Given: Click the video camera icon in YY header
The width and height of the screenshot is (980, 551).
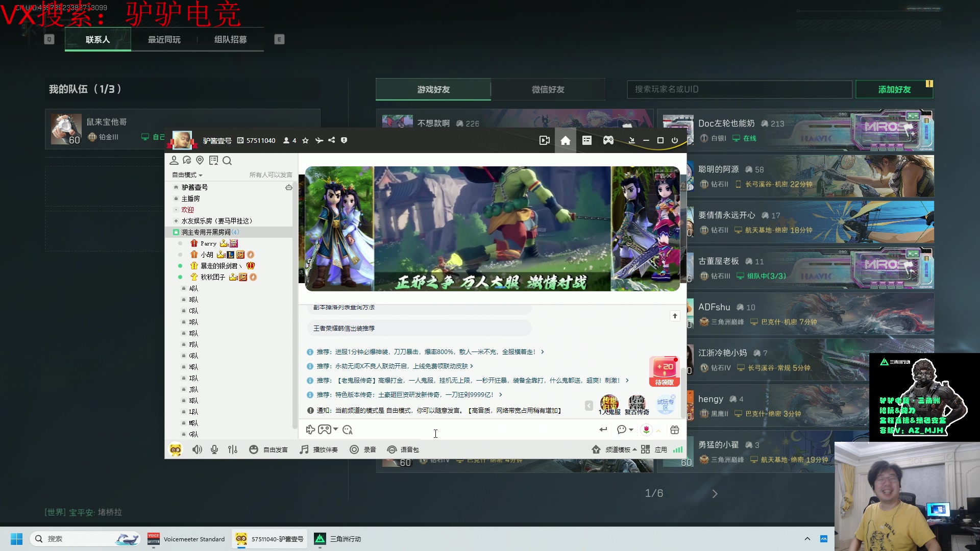Looking at the screenshot, I should (545, 140).
